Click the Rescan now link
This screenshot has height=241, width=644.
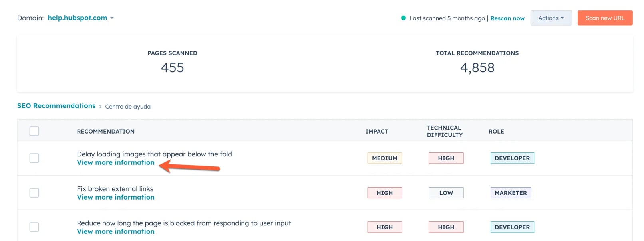pos(507,18)
